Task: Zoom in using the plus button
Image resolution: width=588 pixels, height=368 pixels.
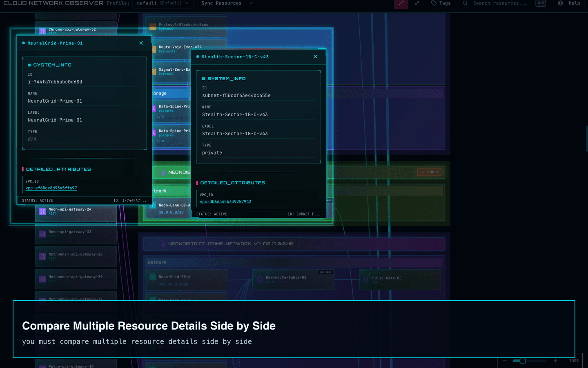Action: pyautogui.click(x=555, y=361)
